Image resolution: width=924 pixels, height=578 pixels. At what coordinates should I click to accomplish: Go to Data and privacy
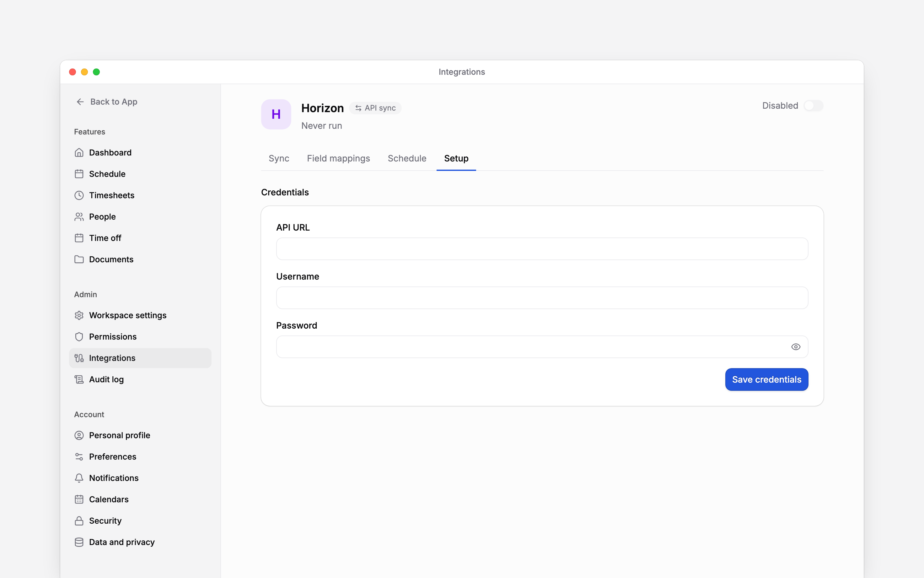(x=140, y=543)
